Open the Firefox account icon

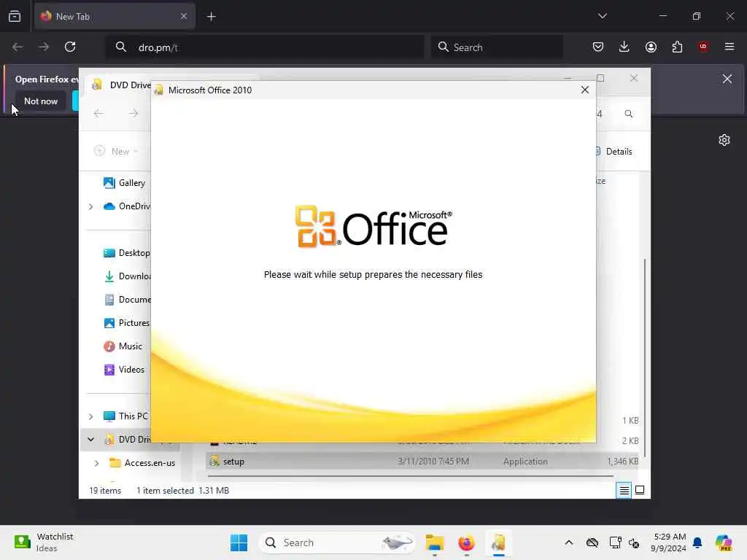651,47
